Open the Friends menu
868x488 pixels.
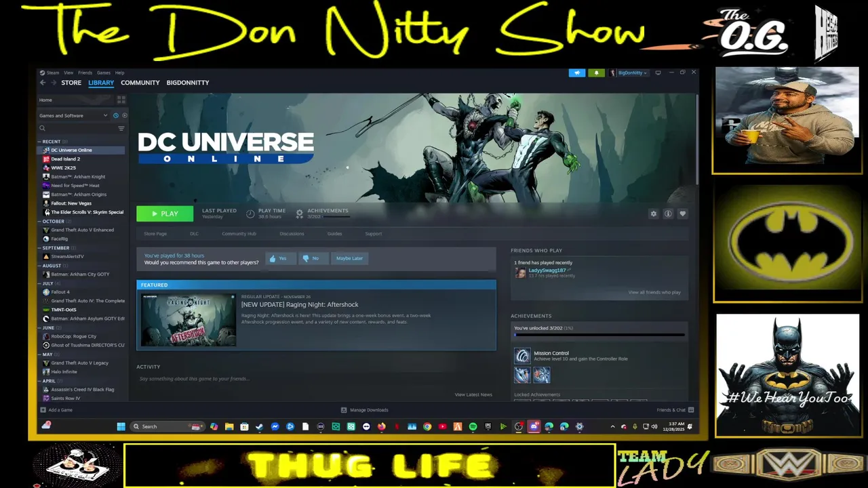(x=85, y=73)
